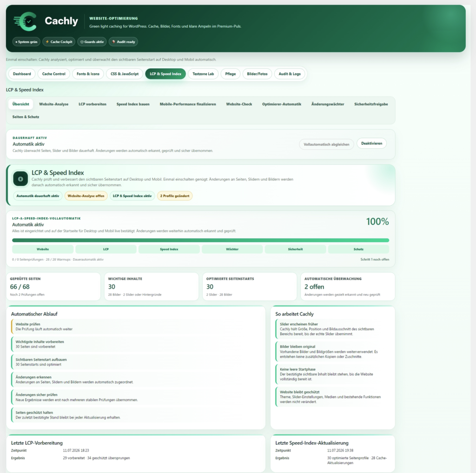
Task: Open the Sicherheitsfreigabe sub-tab
Action: 371,104
